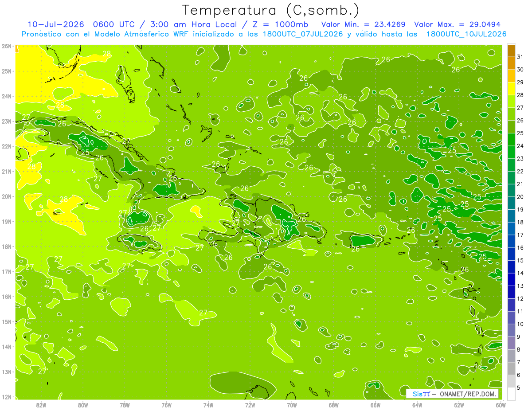Click the "Sis" logo text in credit box
This screenshot has height=411, width=532.
(417, 394)
